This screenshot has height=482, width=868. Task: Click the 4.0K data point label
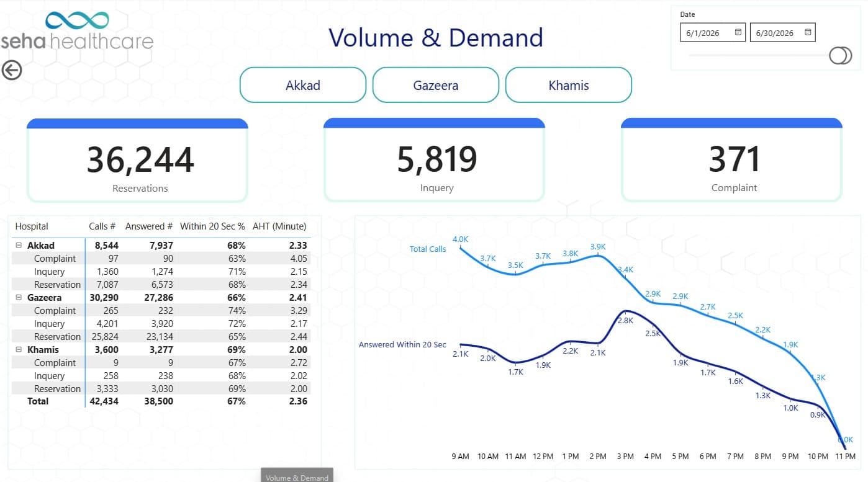click(460, 239)
